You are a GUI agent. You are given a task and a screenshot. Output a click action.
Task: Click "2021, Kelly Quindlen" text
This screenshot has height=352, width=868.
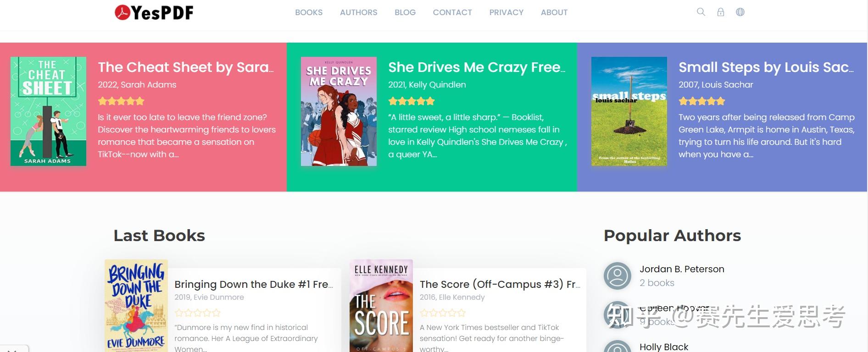click(427, 85)
